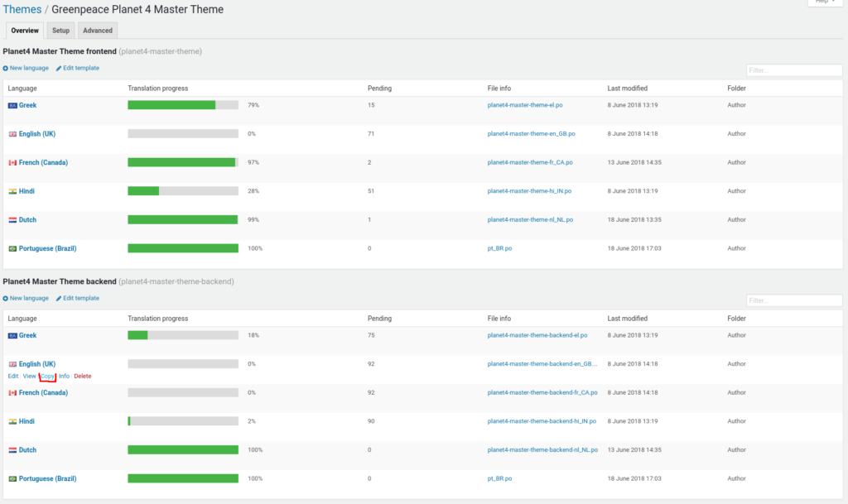The height and width of the screenshot is (504, 848).
Task: Open planet4-master-theme-en_GB.po file link
Action: click(x=531, y=134)
